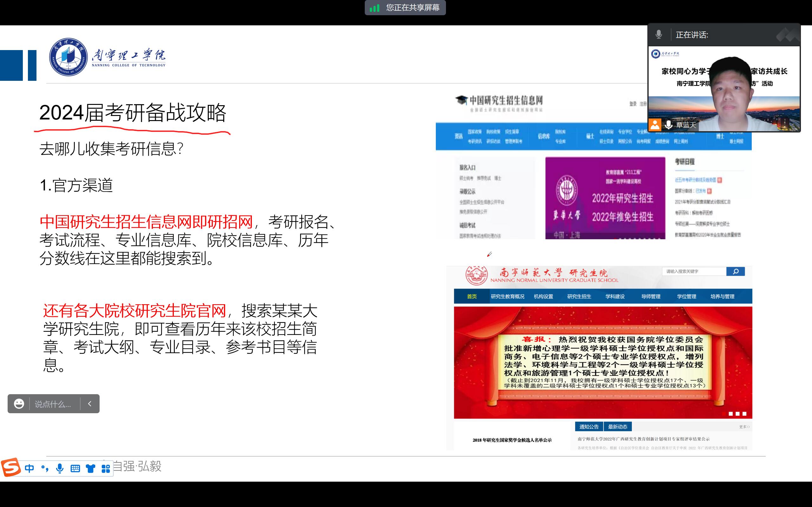Open Sogou toolbox grid icon
Viewport: 812px width, 507px height.
(x=106, y=468)
